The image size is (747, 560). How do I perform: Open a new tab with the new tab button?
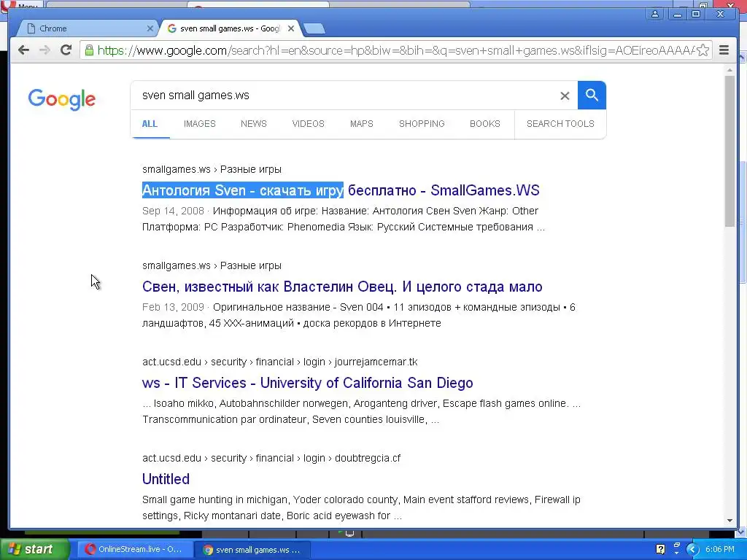[314, 28]
